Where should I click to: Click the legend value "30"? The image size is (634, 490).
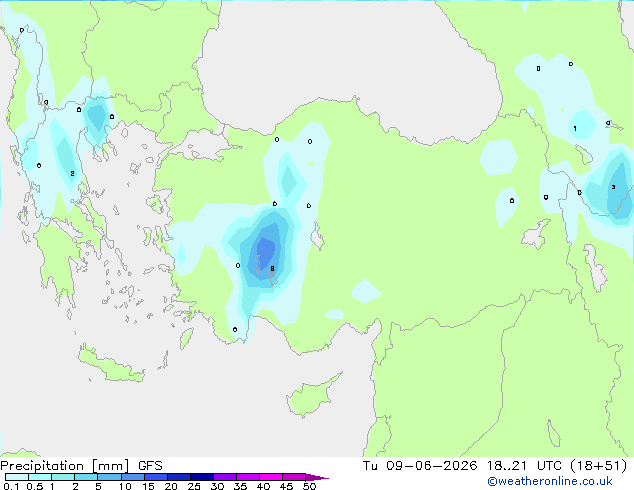click(x=217, y=486)
